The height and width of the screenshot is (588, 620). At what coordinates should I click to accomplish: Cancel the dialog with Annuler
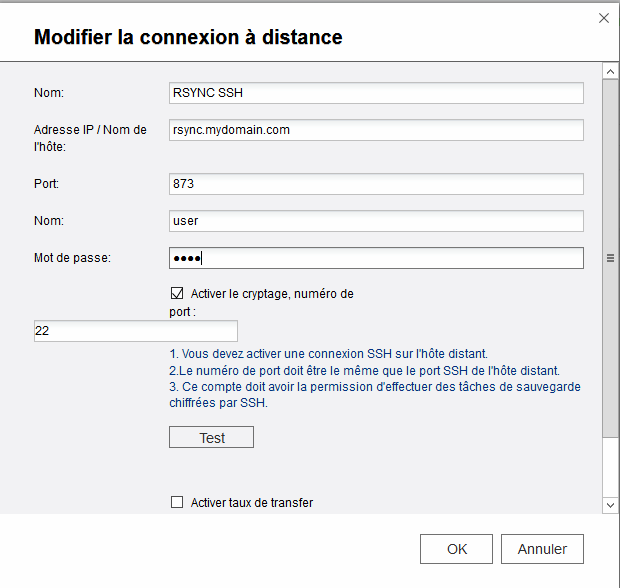pyautogui.click(x=542, y=549)
